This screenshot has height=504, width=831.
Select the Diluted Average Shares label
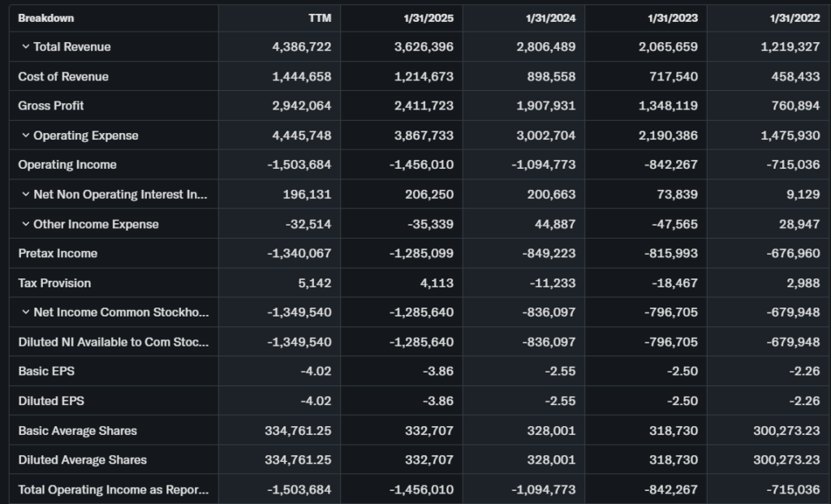click(x=83, y=460)
